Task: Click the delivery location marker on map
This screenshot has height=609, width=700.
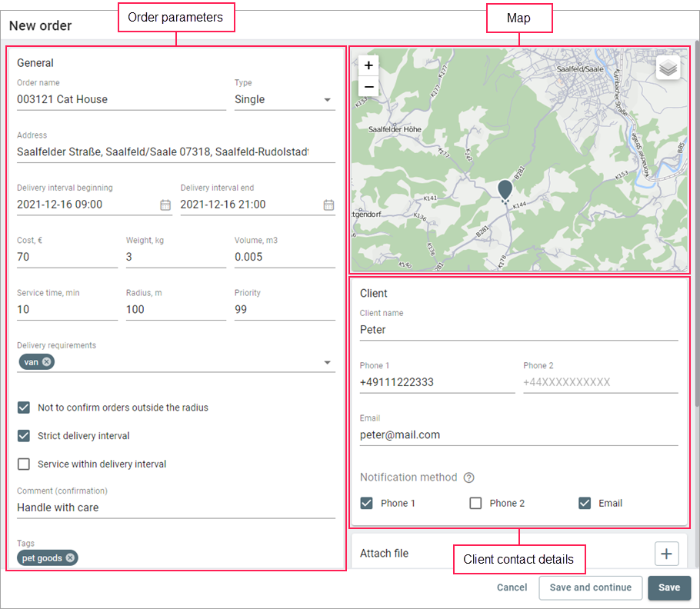Action: point(505,190)
